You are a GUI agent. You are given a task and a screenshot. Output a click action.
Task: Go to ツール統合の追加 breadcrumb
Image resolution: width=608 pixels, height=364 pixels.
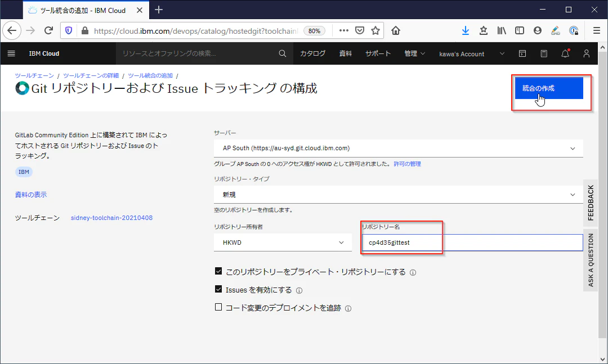[x=150, y=75]
